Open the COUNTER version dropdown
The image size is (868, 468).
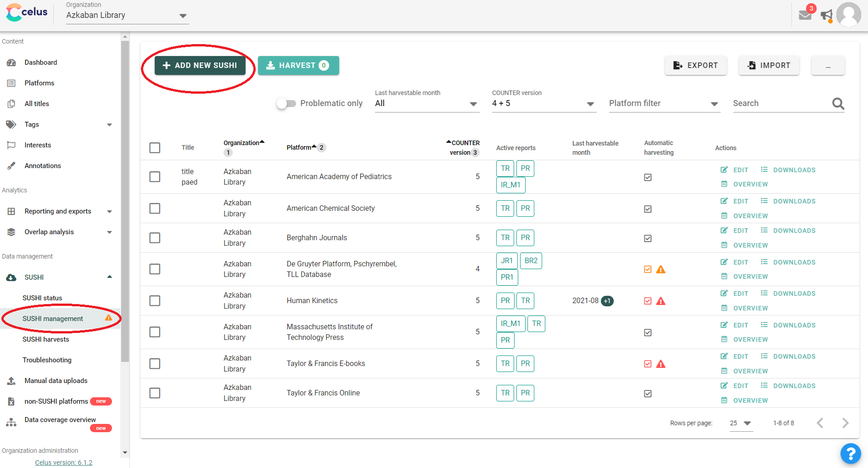[x=544, y=103]
